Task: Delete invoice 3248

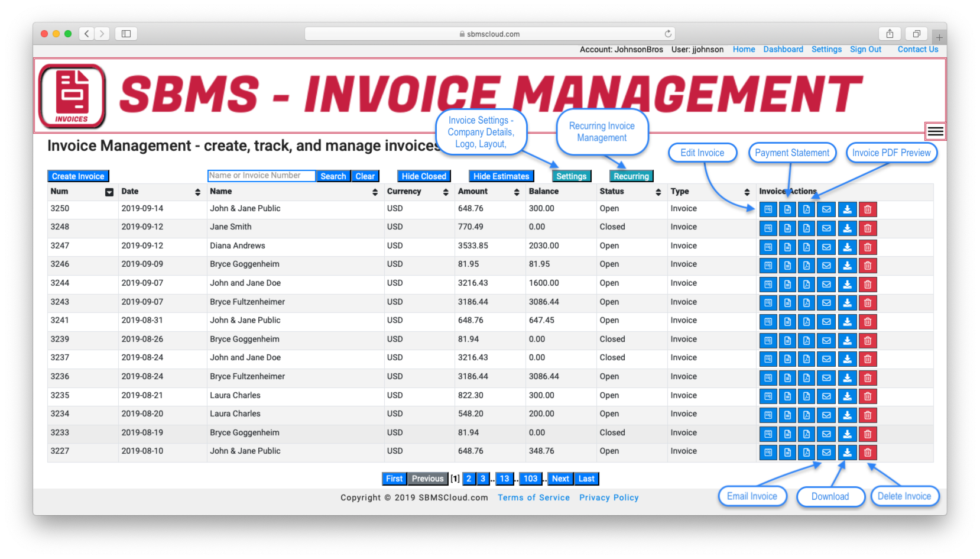Action: [x=868, y=228]
